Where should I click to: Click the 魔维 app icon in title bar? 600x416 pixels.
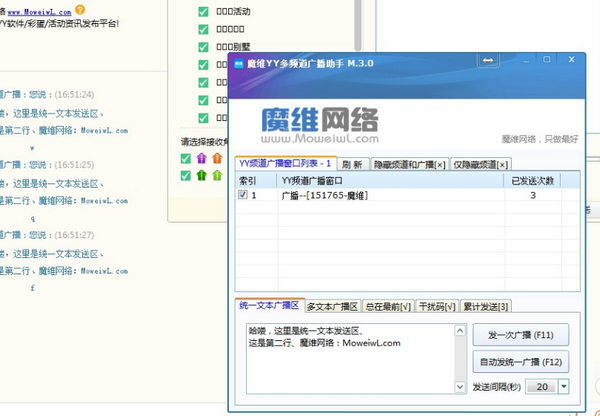239,63
